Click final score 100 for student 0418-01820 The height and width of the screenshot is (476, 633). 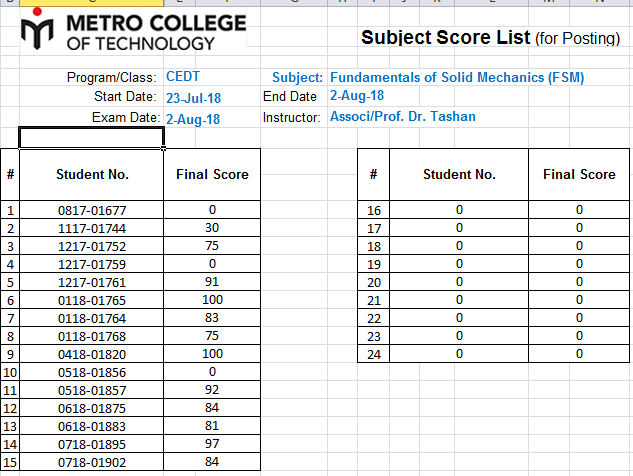(212, 354)
